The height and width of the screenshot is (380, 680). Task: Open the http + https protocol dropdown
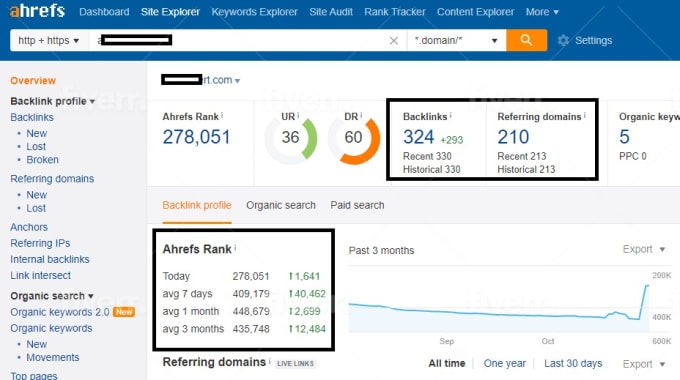[x=49, y=40]
